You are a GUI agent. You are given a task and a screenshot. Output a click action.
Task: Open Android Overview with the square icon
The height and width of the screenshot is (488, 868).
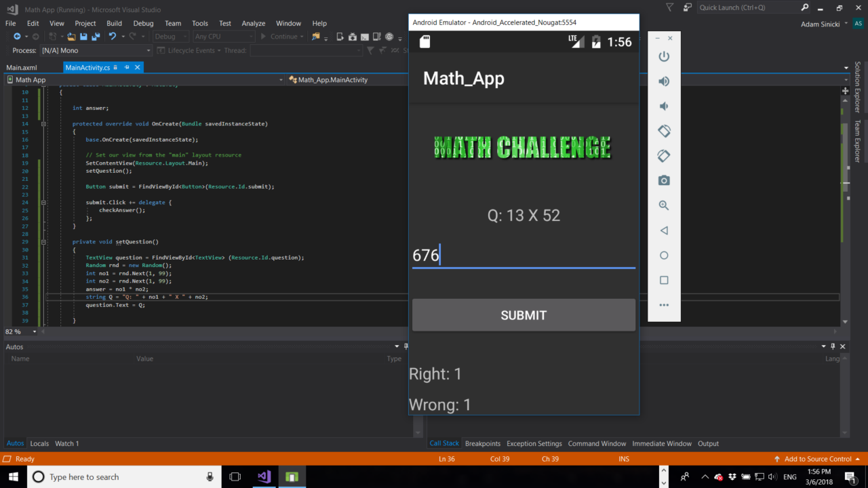coord(664,280)
